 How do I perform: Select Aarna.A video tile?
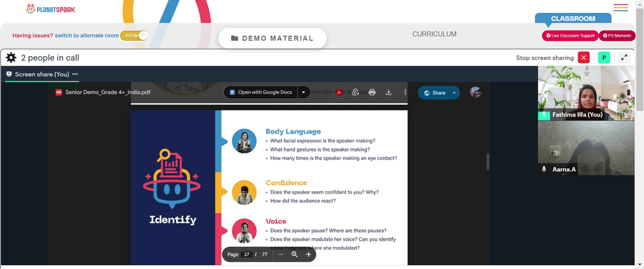(587, 148)
